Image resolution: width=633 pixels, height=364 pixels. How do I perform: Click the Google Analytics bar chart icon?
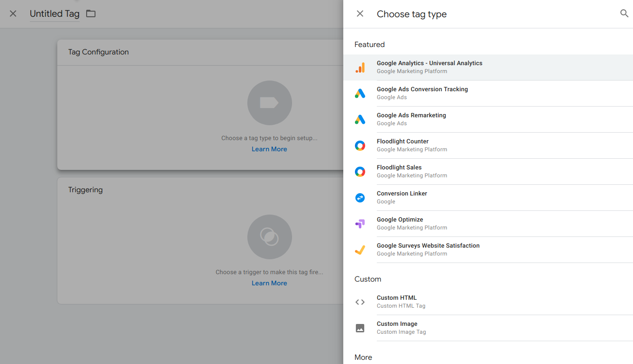click(360, 67)
